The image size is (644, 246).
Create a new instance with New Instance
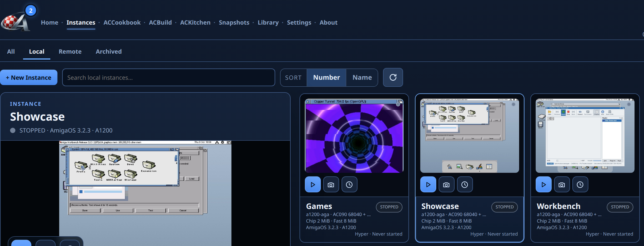(29, 77)
